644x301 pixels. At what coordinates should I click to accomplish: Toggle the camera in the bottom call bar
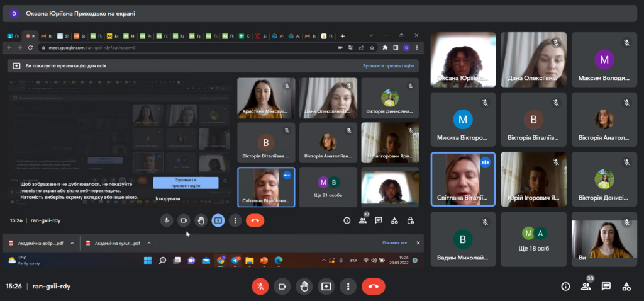coord(282,286)
